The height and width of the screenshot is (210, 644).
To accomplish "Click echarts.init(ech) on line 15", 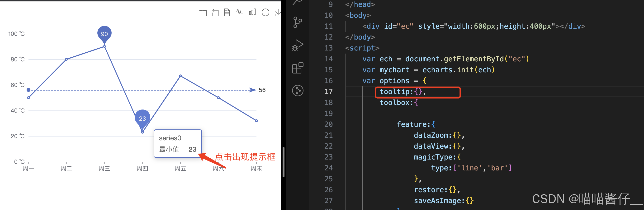I will tap(459, 70).
